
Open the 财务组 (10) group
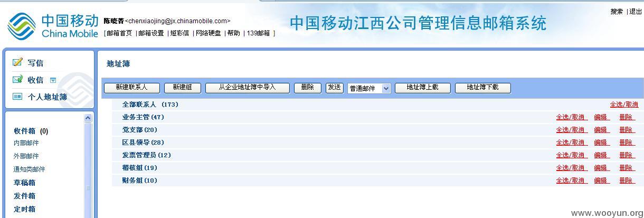pos(140,181)
